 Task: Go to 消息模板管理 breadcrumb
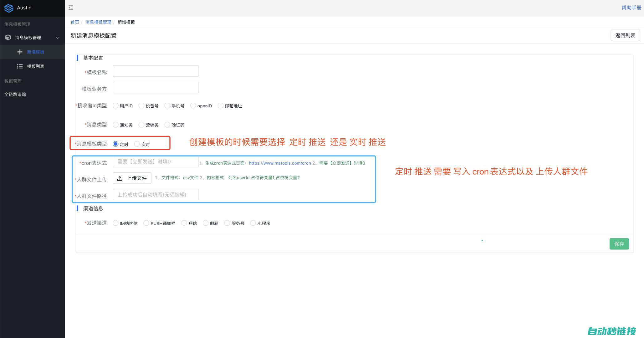(98, 22)
